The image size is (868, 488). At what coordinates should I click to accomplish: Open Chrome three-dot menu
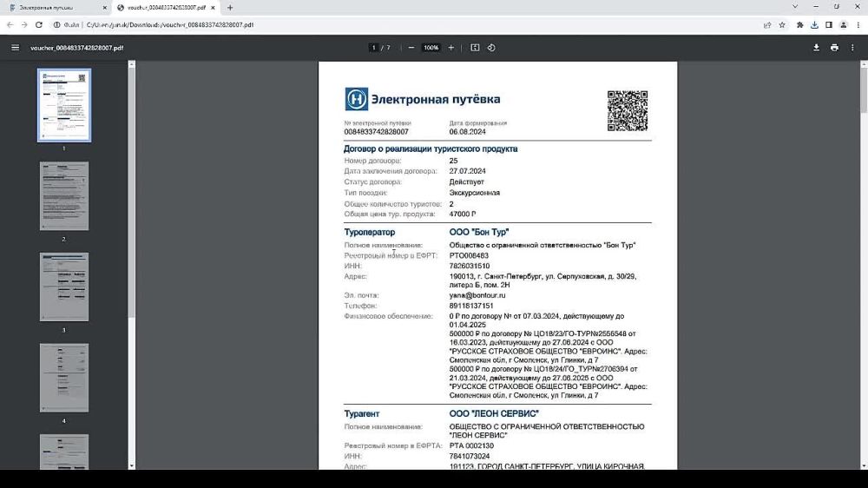[858, 25]
